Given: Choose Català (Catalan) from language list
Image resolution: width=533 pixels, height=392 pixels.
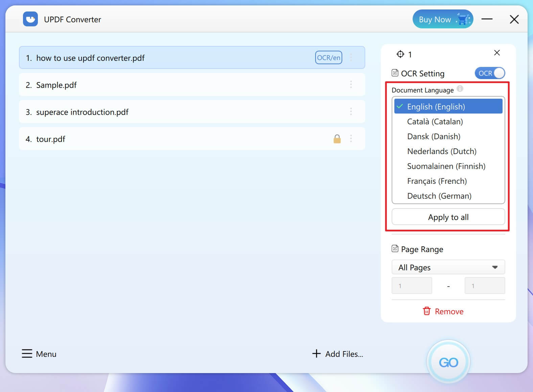Looking at the screenshot, I should coord(448,121).
